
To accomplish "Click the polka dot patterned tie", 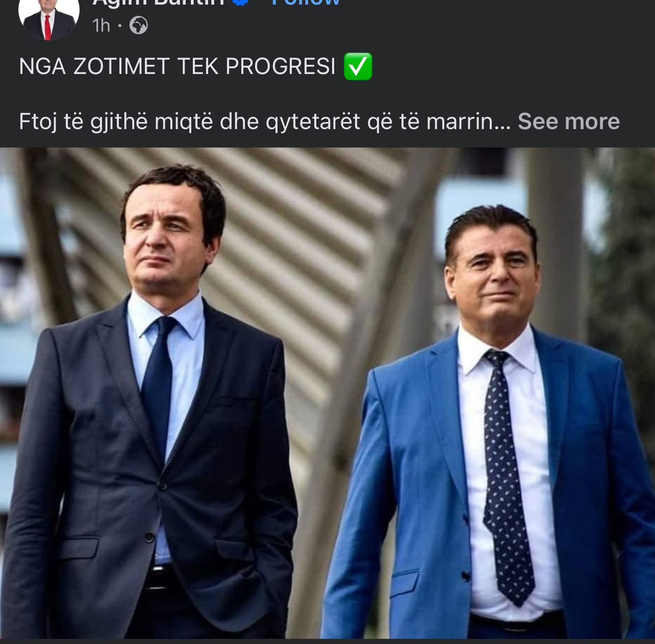I will click(x=506, y=475).
